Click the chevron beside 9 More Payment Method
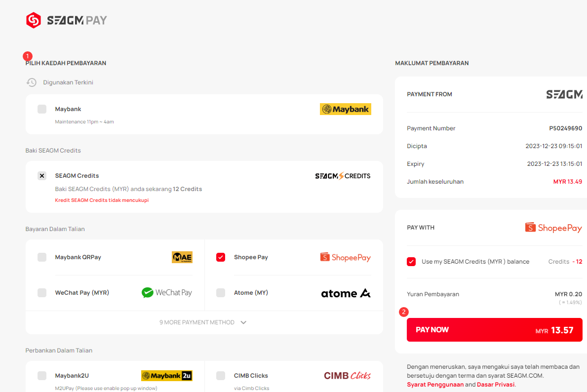This screenshot has height=392, width=587. coord(243,322)
